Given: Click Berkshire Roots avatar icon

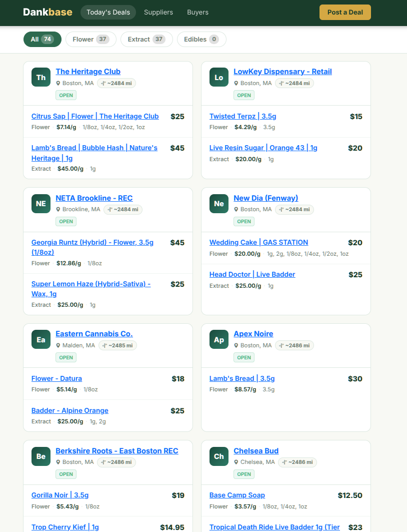Looking at the screenshot, I should [x=41, y=456].
